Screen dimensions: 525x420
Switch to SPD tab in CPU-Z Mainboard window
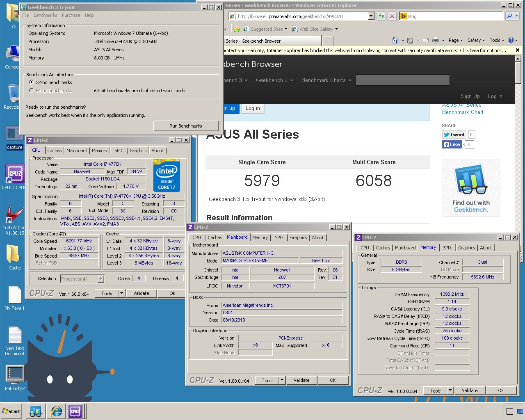279,237
